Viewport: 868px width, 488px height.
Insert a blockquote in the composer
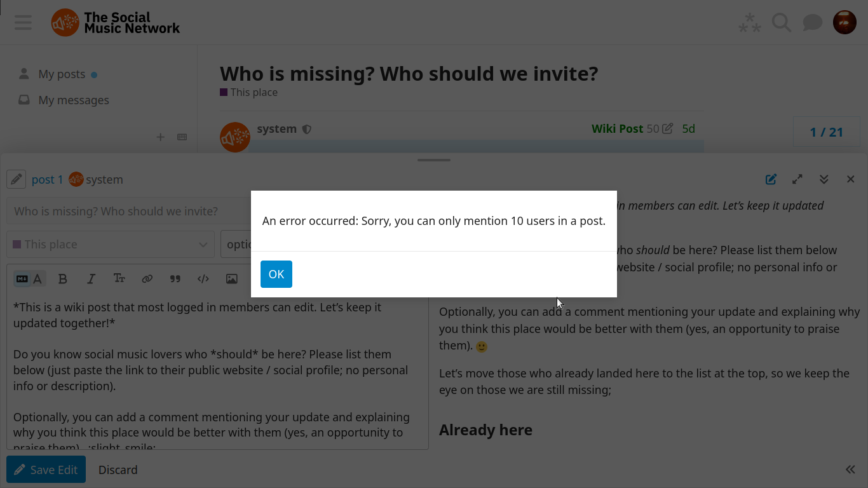click(x=175, y=279)
